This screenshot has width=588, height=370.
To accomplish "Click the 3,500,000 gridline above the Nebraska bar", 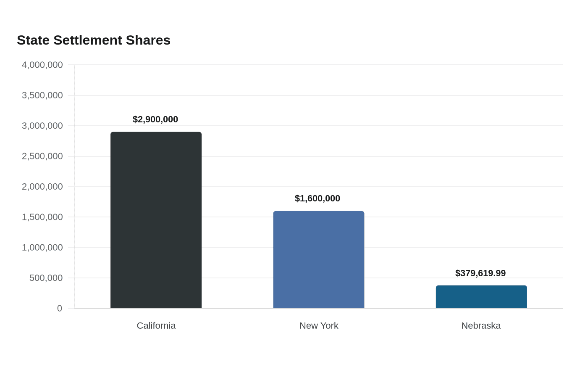I will click(481, 95).
